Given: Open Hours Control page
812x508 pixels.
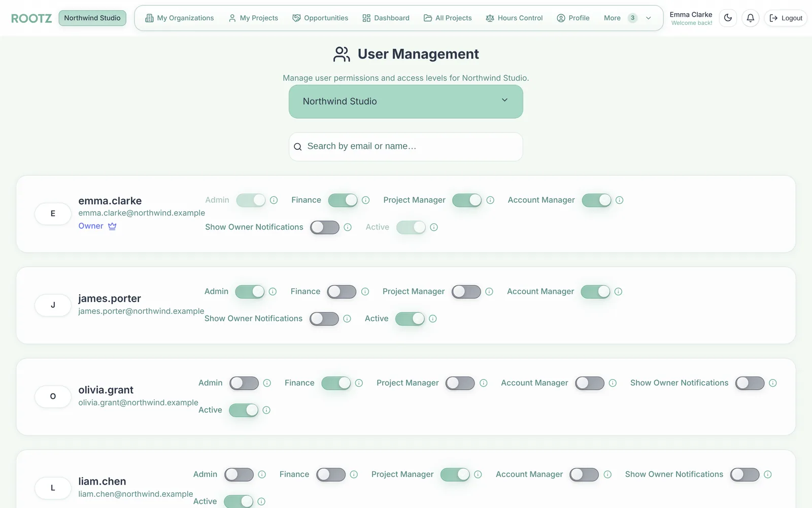Looking at the screenshot, I should [514, 18].
